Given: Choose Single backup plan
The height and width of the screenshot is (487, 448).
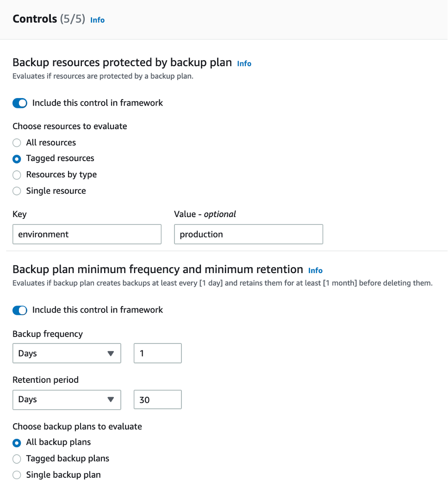Looking at the screenshot, I should pyautogui.click(x=16, y=475).
